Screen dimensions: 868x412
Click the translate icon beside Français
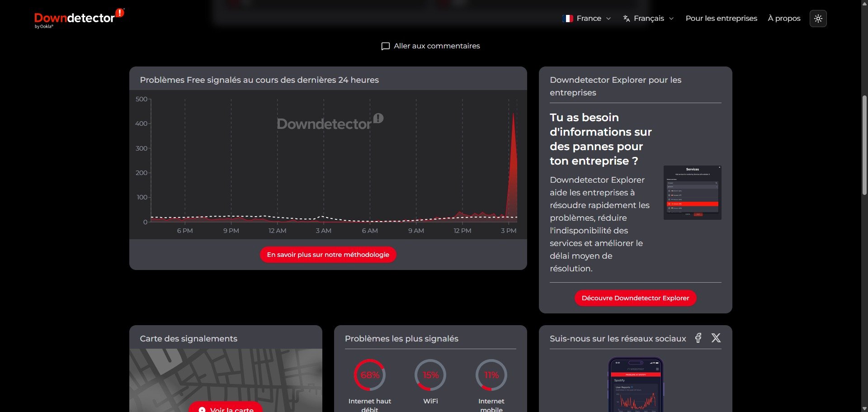pos(627,19)
